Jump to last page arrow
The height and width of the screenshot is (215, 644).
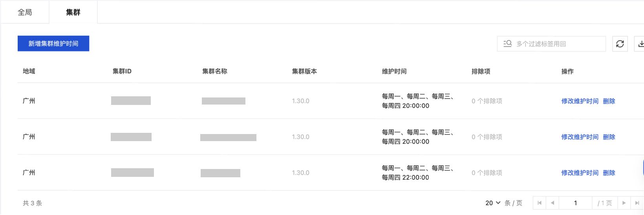pos(637,203)
